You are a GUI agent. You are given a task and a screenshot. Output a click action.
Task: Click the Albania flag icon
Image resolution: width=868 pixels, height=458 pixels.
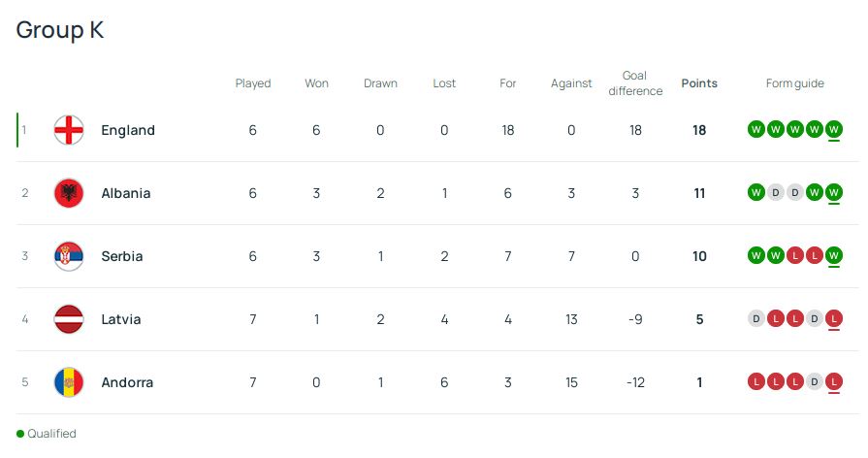pyautogui.click(x=69, y=193)
